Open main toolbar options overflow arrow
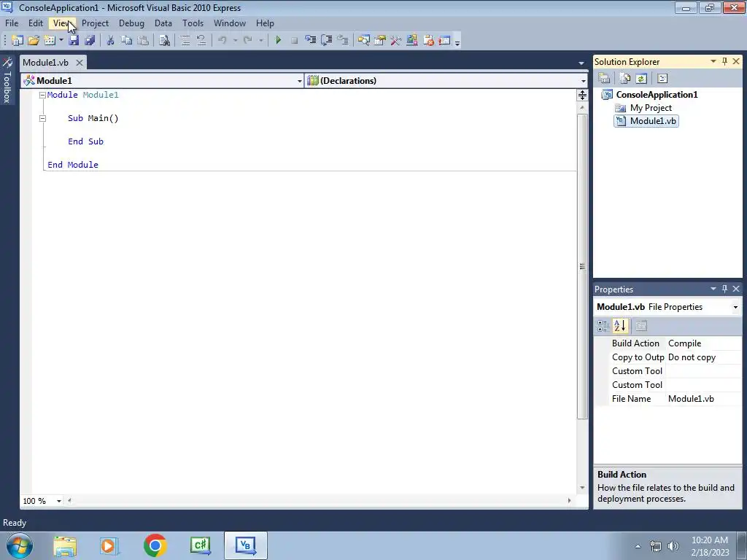Image resolution: width=747 pixels, height=560 pixels. point(457,42)
